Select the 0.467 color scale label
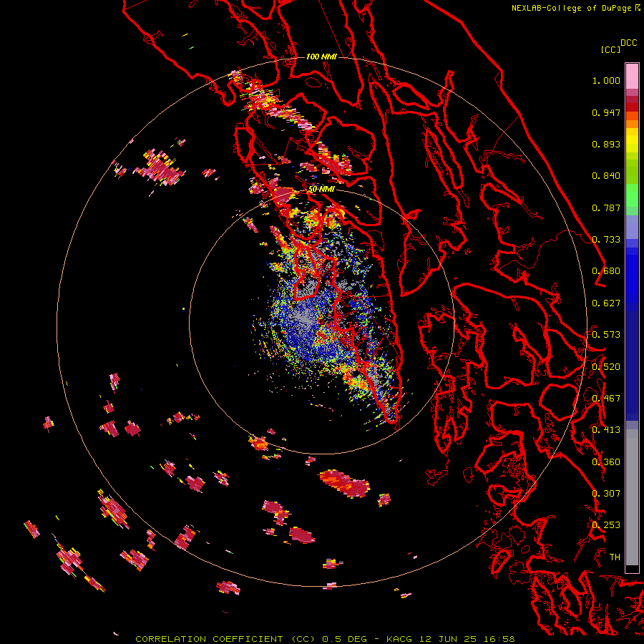 pyautogui.click(x=606, y=399)
